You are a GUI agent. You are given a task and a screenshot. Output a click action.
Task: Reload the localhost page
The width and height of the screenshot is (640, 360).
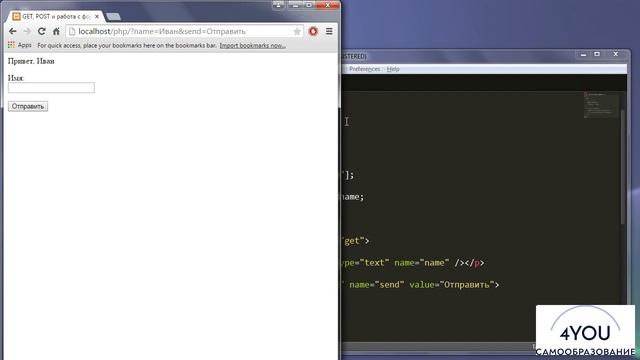pyautogui.click(x=41, y=31)
